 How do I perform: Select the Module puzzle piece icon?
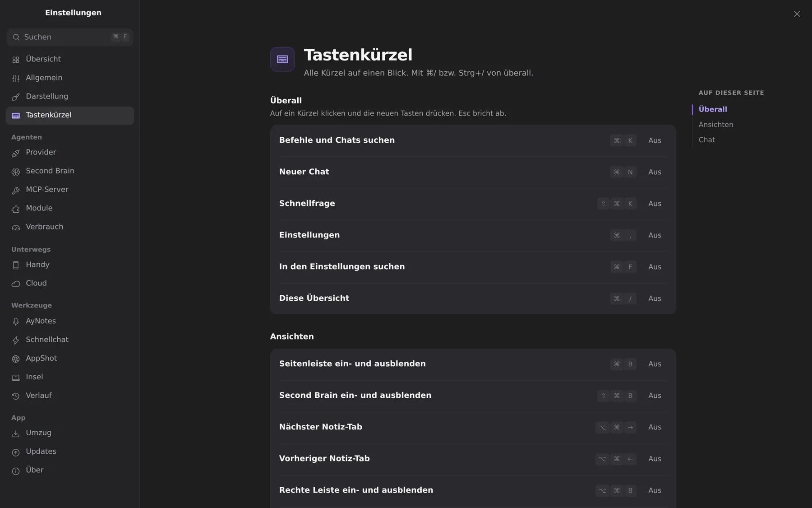coord(16,209)
